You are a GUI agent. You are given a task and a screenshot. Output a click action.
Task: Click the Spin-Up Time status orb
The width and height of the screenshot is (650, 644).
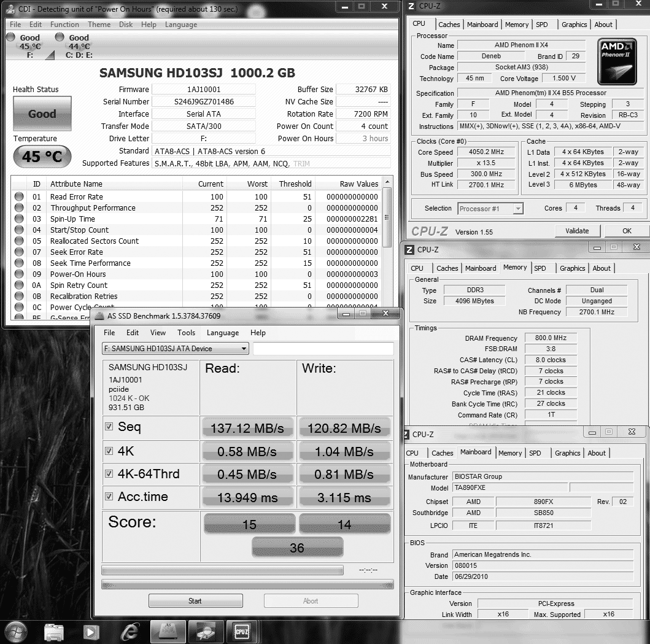coord(19,219)
